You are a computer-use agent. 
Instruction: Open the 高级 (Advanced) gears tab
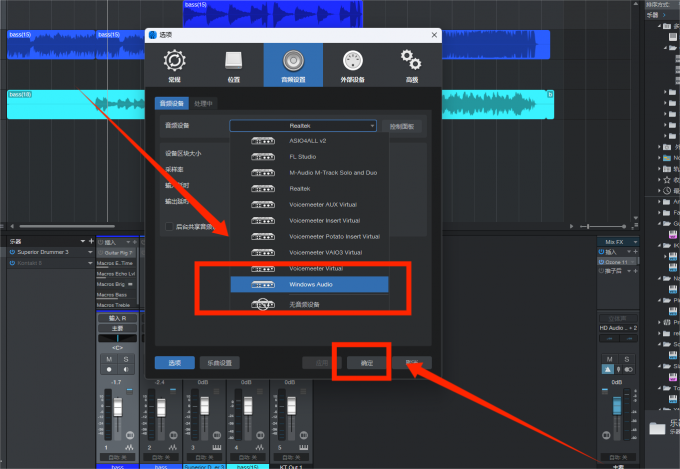pos(412,65)
